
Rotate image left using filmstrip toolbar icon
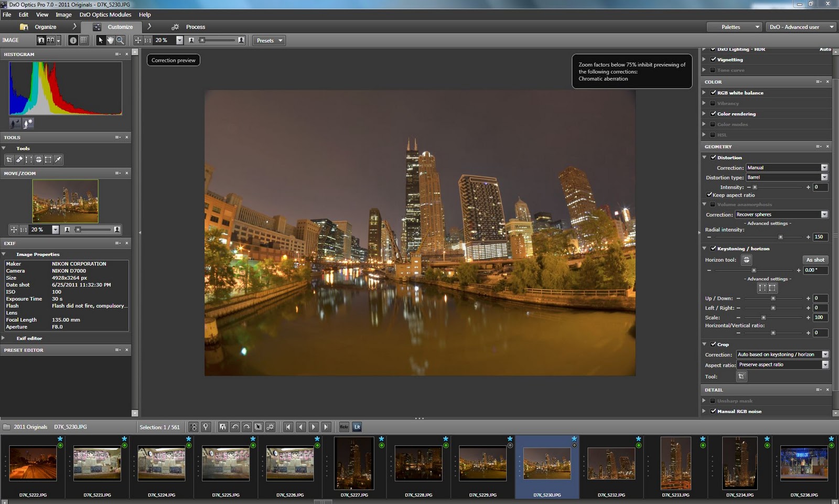[235, 427]
